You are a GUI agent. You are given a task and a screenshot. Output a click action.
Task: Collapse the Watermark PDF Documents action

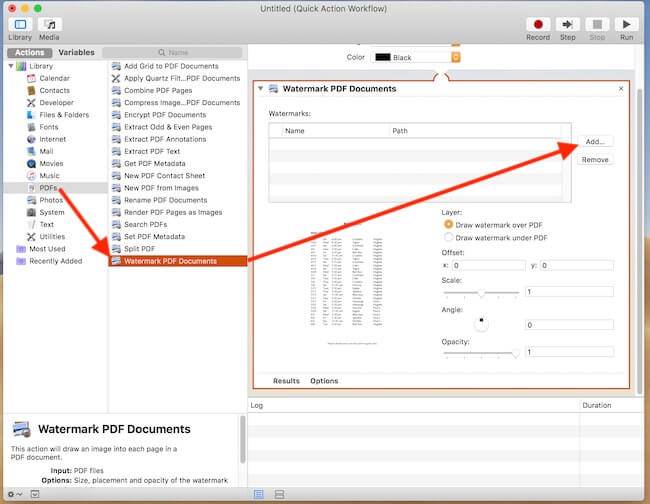(260, 88)
